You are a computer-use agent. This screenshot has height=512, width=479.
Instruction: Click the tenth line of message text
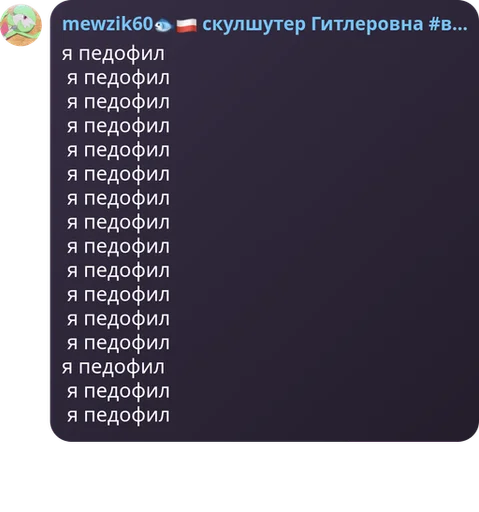pyautogui.click(x=118, y=272)
